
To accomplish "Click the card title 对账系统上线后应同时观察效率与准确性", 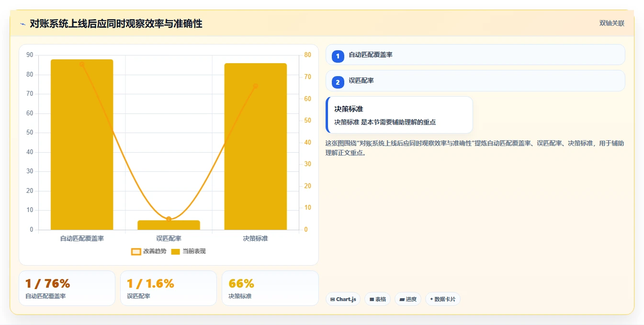I will coord(116,23).
